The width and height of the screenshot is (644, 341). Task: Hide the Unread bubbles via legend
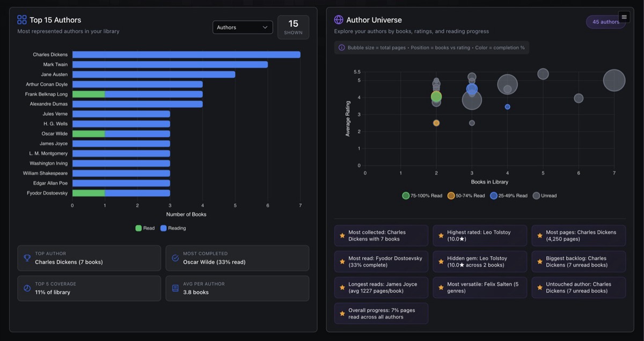544,196
